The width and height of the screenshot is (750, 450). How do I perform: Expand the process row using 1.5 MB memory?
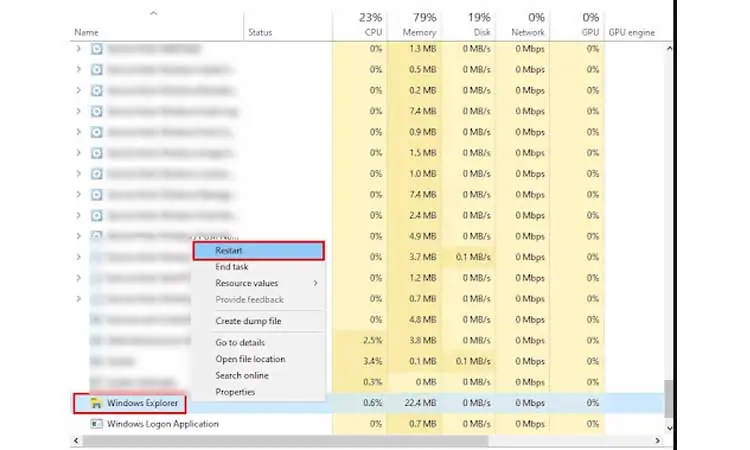[x=79, y=152]
